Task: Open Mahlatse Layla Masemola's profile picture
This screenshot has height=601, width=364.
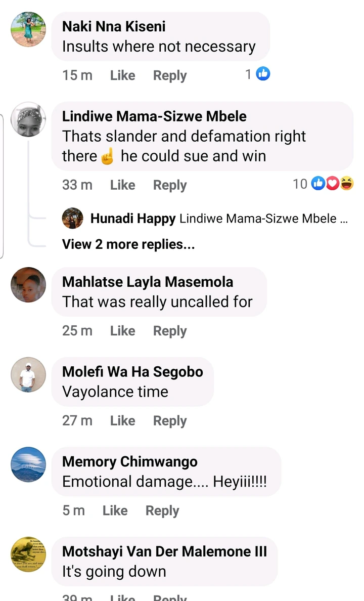Action: pos(28,285)
